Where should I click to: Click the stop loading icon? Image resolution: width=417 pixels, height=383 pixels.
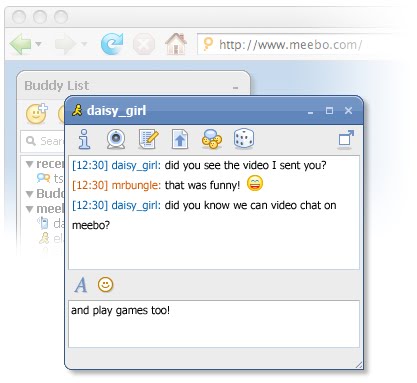pyautogui.click(x=144, y=44)
